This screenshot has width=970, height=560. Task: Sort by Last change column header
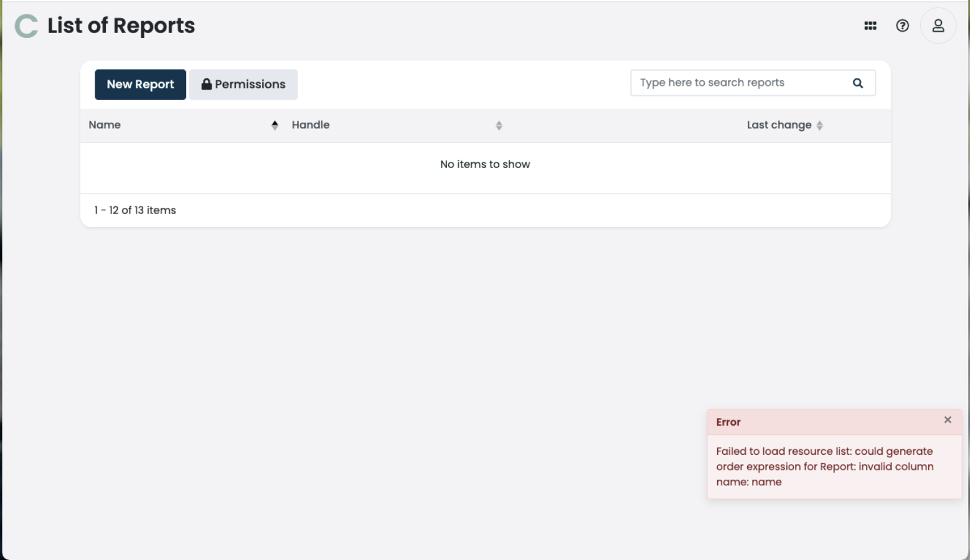pos(779,125)
